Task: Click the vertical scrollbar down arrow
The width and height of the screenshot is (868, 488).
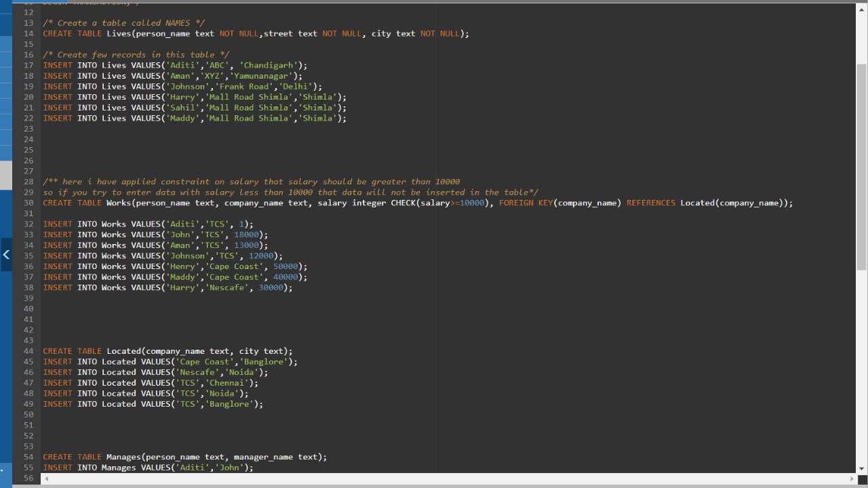Action: tap(861, 468)
